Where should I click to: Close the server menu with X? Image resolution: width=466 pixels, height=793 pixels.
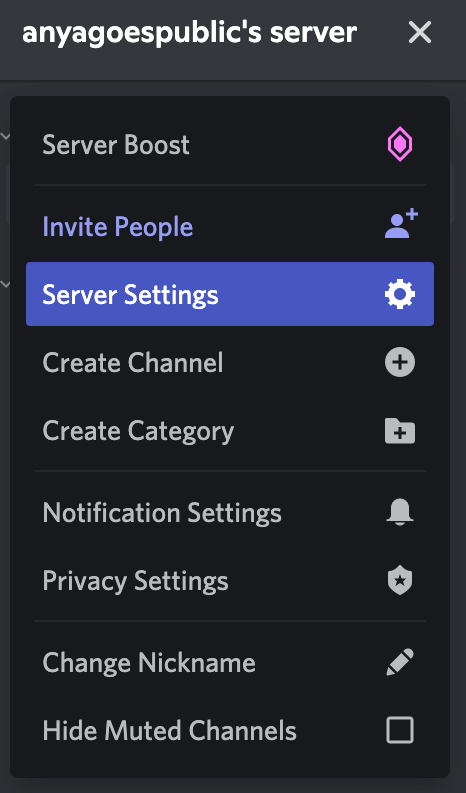point(419,33)
